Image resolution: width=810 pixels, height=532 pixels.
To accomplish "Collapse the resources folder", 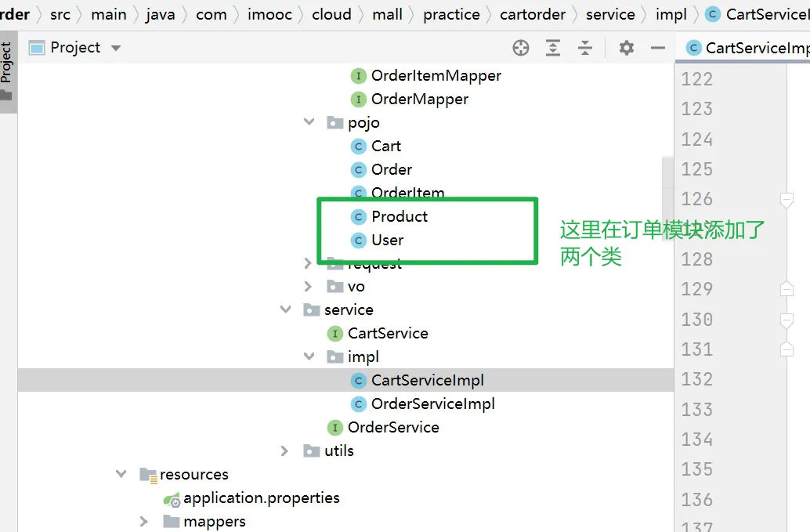I will (121, 474).
